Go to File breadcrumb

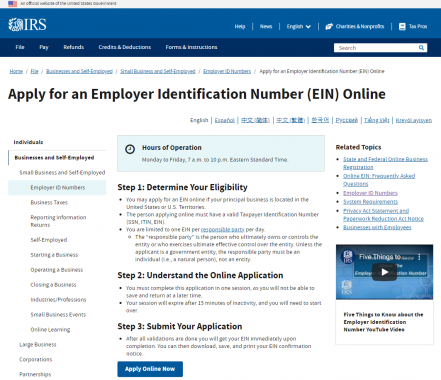[x=34, y=71]
